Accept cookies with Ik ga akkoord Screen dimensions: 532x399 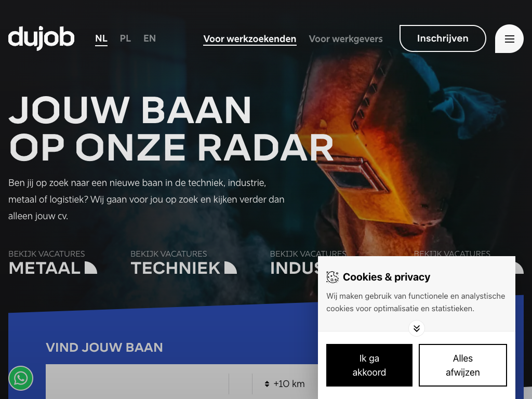[x=369, y=365]
